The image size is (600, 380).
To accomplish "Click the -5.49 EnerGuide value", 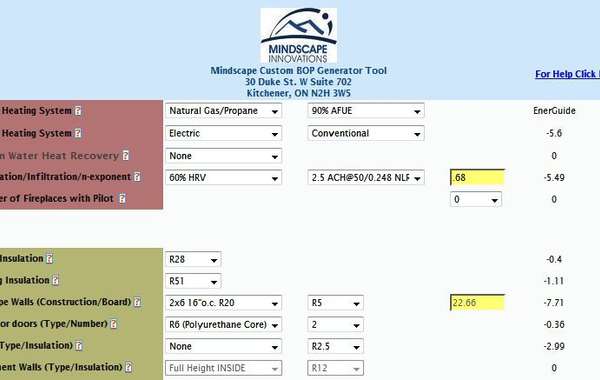I will pyautogui.click(x=554, y=178).
